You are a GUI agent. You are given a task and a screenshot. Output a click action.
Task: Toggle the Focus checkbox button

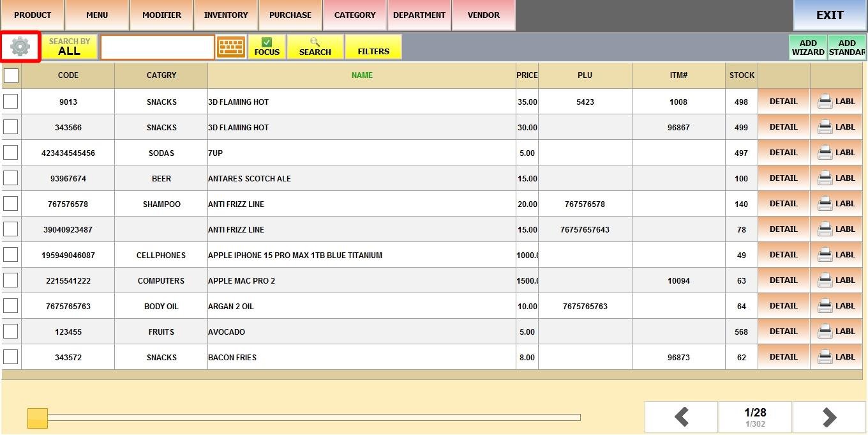point(267,47)
